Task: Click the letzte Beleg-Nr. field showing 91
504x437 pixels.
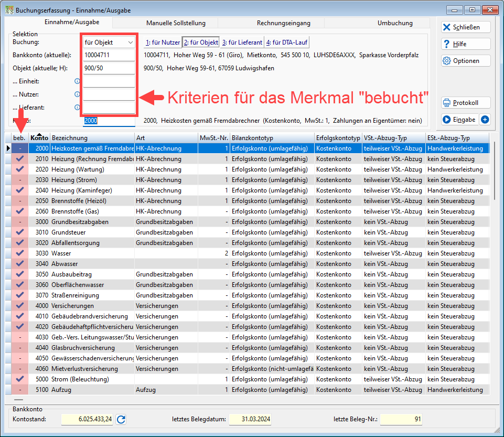Action: (x=401, y=419)
